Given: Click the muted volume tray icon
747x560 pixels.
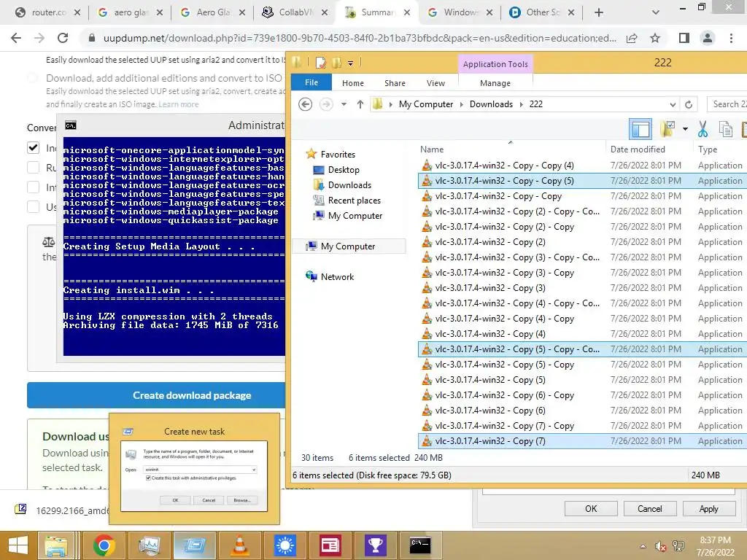Looking at the screenshot, I should [660, 546].
